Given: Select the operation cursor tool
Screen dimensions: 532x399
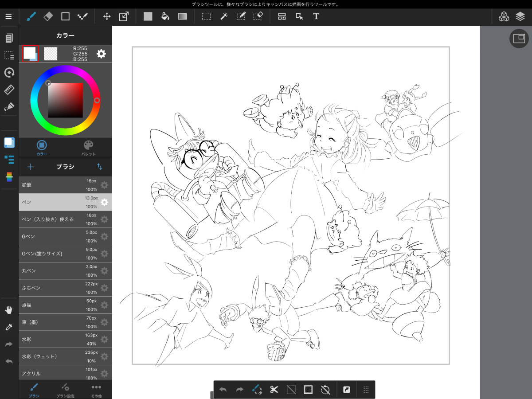Looking at the screenshot, I should point(300,16).
